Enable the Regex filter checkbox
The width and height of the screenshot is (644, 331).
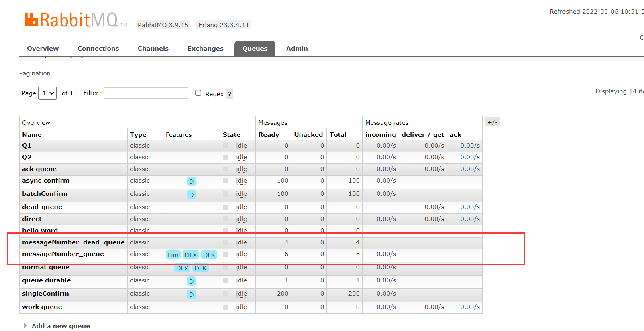coord(198,93)
